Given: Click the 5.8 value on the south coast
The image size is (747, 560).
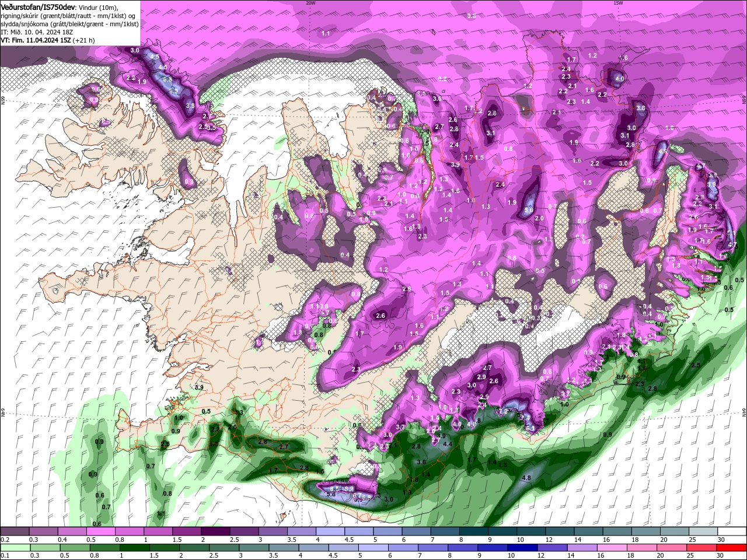Looking at the screenshot, I should [331, 494].
